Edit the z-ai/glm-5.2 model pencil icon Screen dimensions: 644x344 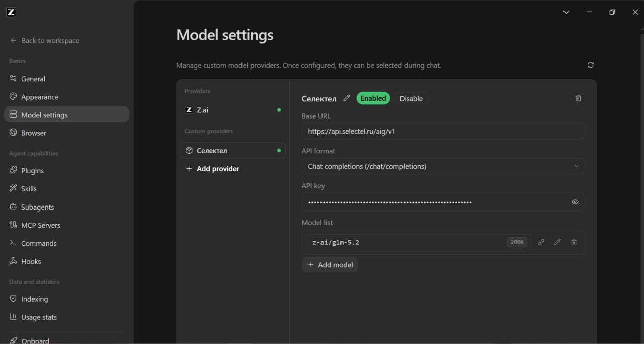coord(557,242)
